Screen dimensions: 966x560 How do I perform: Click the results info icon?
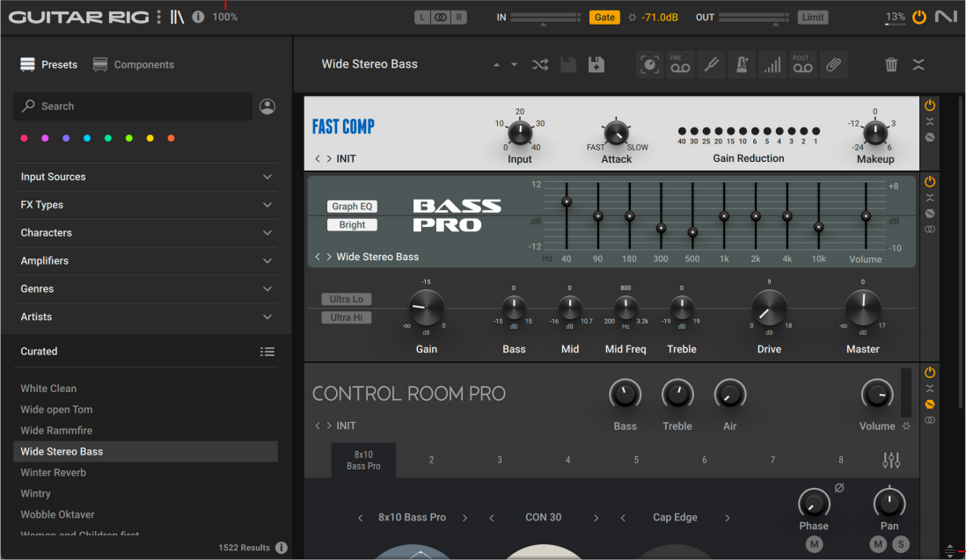(x=282, y=547)
